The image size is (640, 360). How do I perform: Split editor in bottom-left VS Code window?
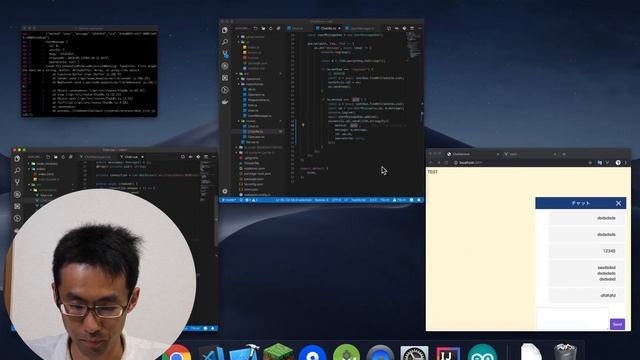pyautogui.click(x=206, y=157)
